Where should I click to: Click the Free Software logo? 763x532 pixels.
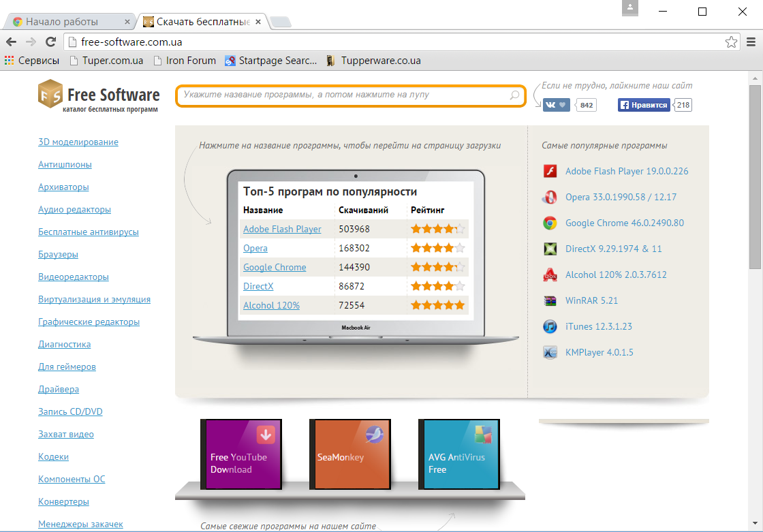[99, 96]
